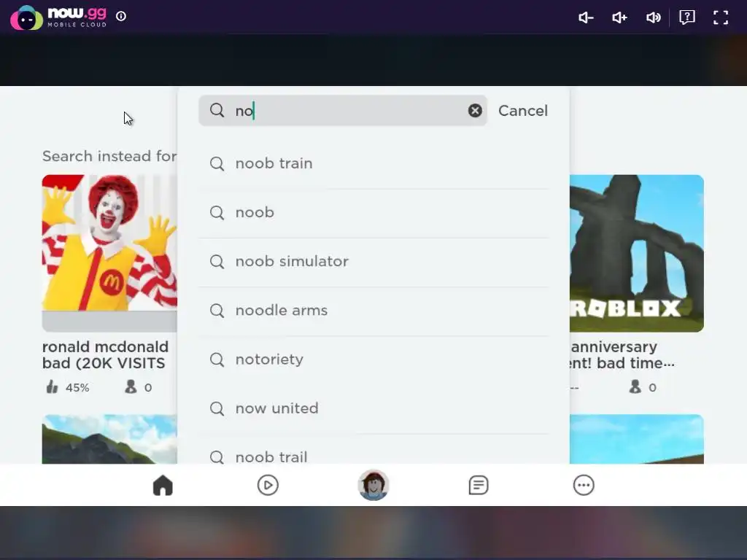Click player count icon under Ronald McDonald game
Screen dimensions: 747x560
131,386
